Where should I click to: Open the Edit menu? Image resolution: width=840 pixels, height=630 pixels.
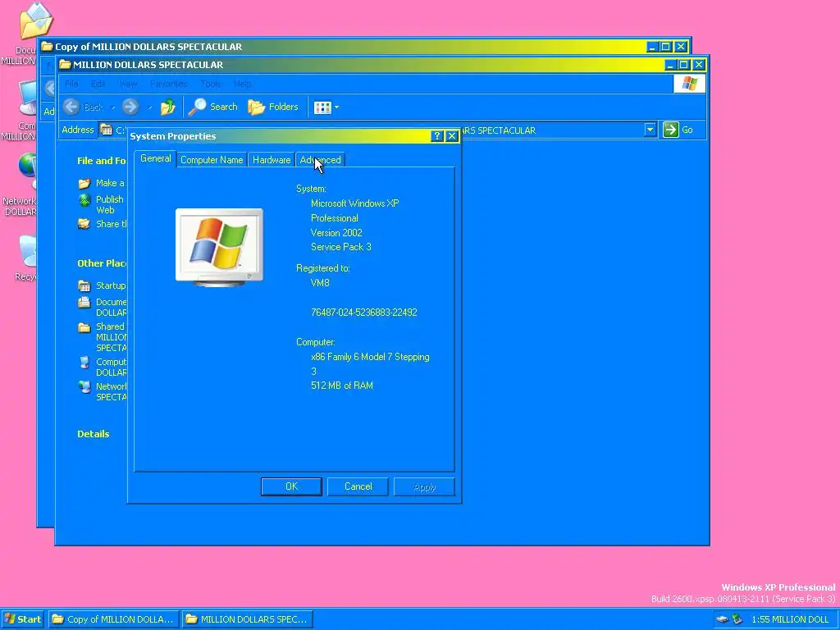click(x=98, y=84)
